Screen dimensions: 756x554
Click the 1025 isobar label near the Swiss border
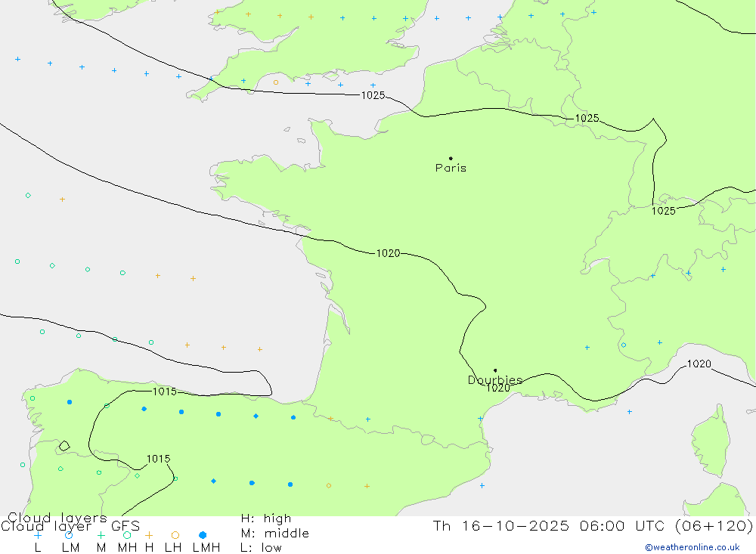664,211
